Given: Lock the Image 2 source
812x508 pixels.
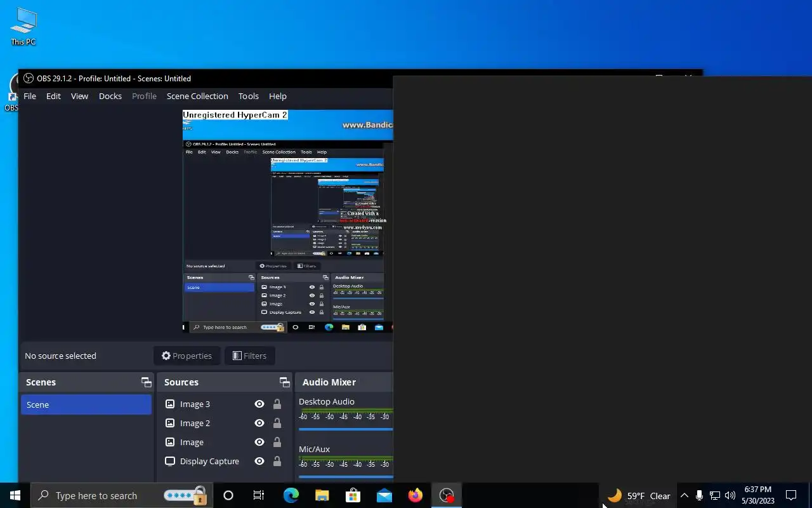Looking at the screenshot, I should [277, 423].
